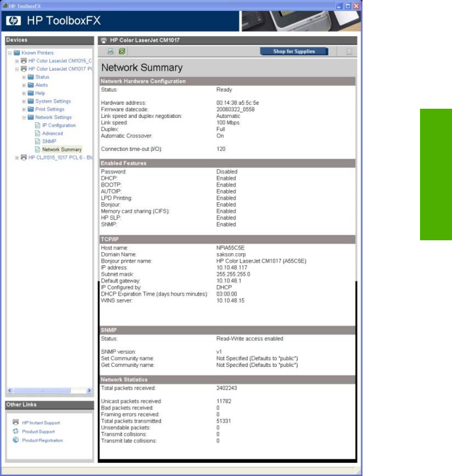Screen dimensions: 452x476
Task: Click the HP Color LaserJet CM1017 printer icon
Action: [x=24, y=69]
